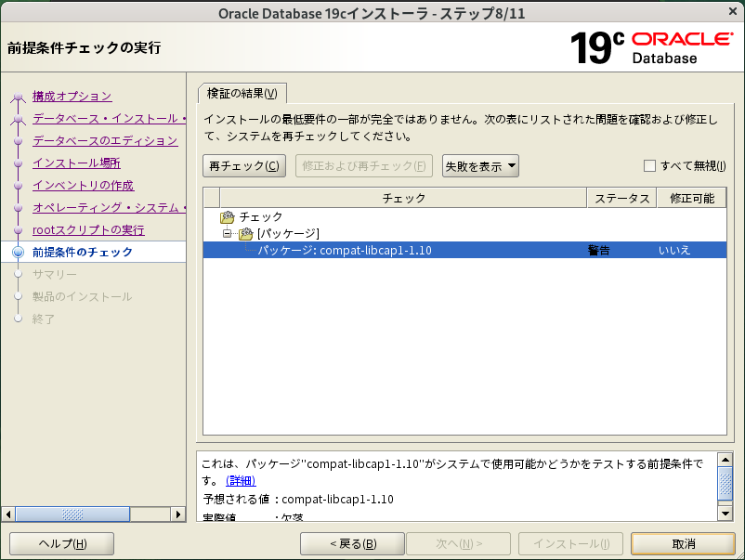Click the step bullet beside データベースのエディション
This screenshot has width=745, height=560.
tap(18, 141)
